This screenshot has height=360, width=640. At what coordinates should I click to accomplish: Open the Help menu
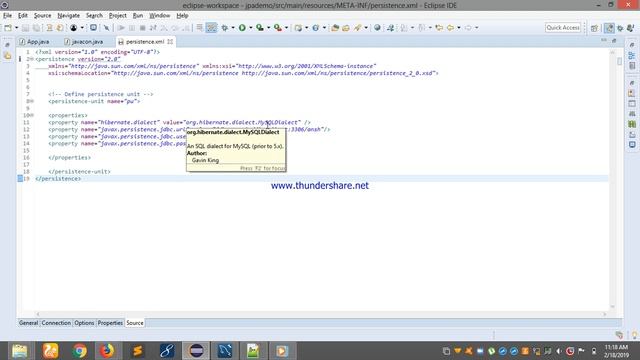(182, 16)
